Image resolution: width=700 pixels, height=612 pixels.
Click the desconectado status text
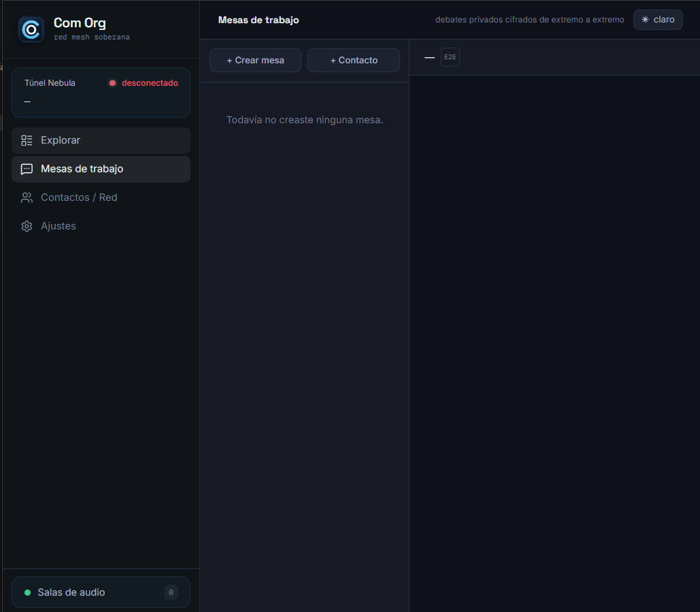[150, 83]
